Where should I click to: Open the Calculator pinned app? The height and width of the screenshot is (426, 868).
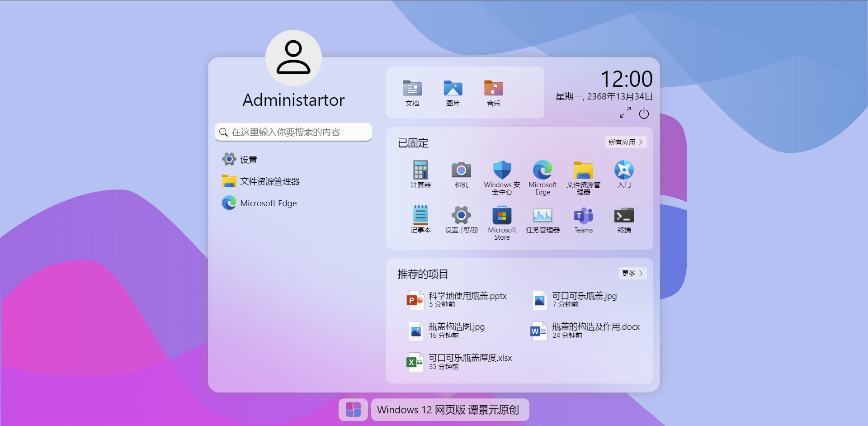click(420, 173)
